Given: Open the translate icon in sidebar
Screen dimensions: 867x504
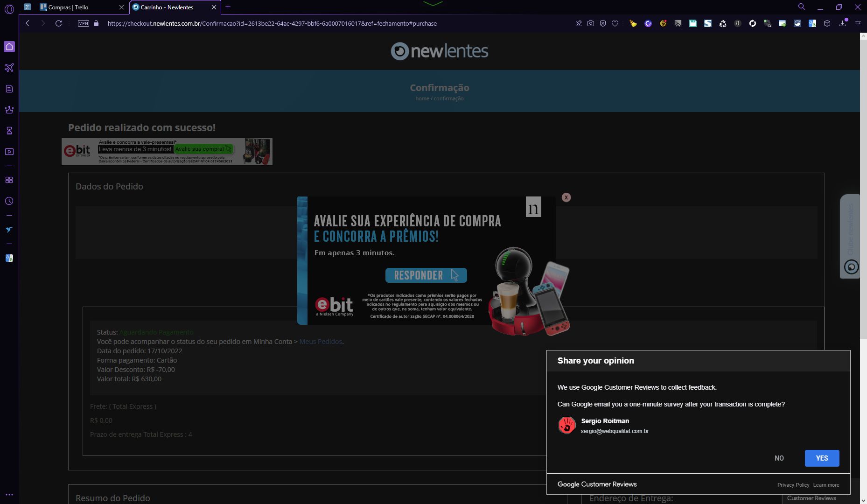Looking at the screenshot, I should pos(9,258).
